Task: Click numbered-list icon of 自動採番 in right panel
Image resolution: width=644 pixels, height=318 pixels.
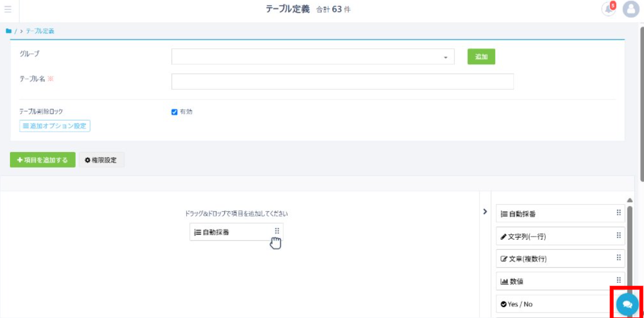Action: click(504, 214)
